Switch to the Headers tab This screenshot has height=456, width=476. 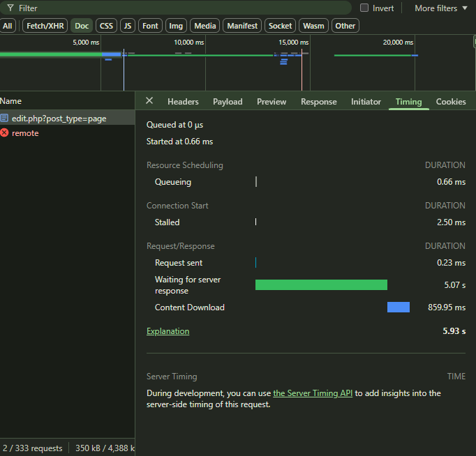pyautogui.click(x=183, y=102)
